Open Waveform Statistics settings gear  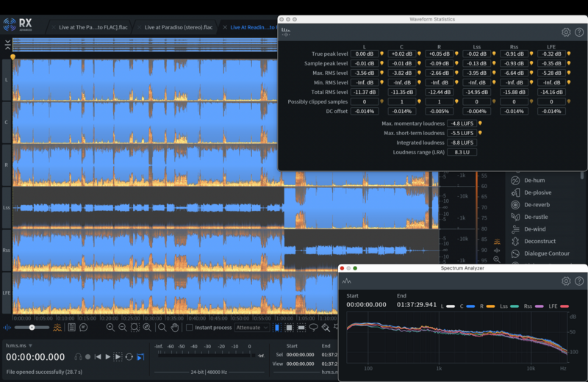(566, 32)
